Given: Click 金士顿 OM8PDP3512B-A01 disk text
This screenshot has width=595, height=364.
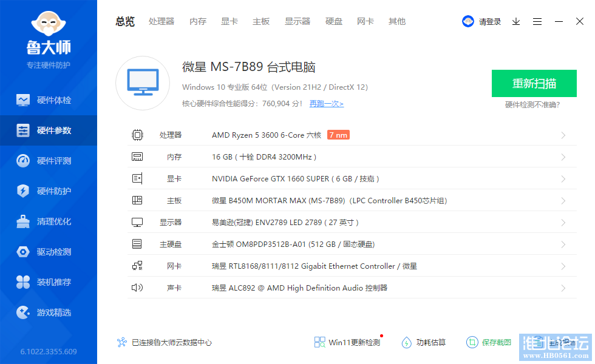Looking at the screenshot, I should [293, 244].
